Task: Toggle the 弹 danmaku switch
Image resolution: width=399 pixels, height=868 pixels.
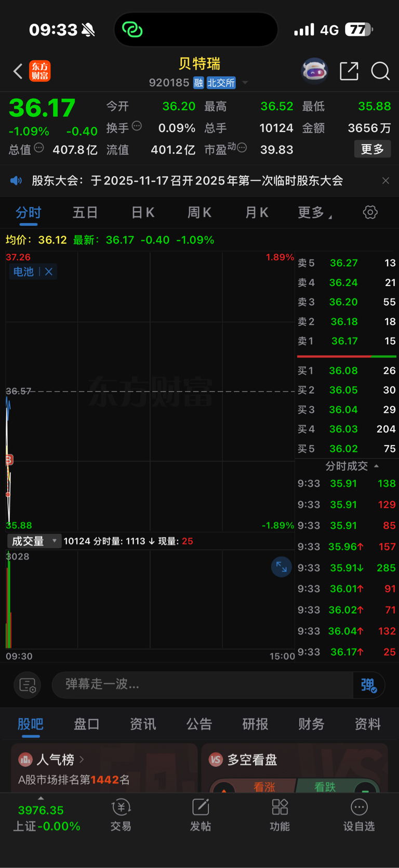Action: click(x=369, y=685)
